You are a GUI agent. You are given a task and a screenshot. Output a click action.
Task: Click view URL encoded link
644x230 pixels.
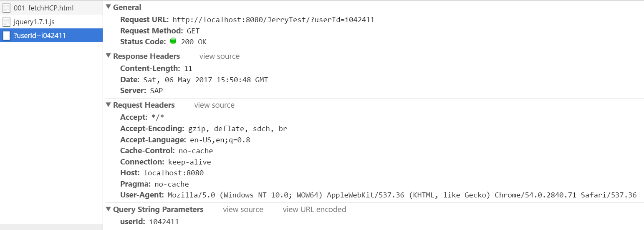(x=314, y=210)
